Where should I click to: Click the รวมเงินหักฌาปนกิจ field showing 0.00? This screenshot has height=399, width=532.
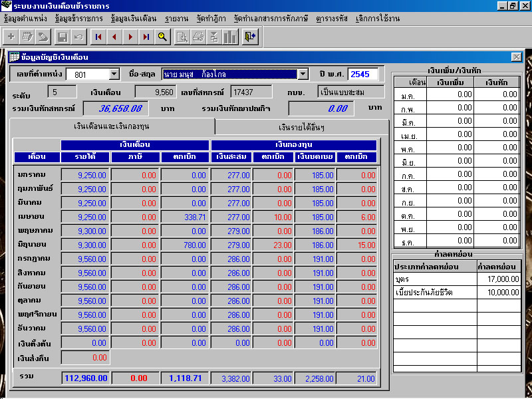pos(321,108)
